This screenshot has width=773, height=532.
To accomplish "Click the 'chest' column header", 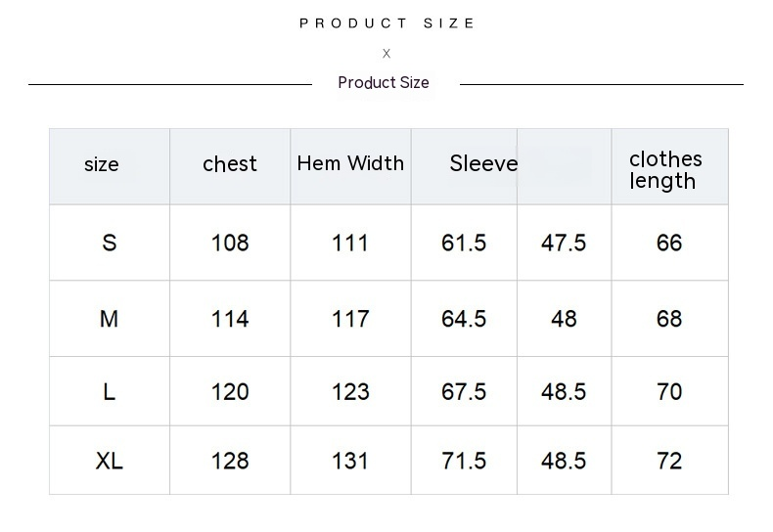I will coord(230,164).
